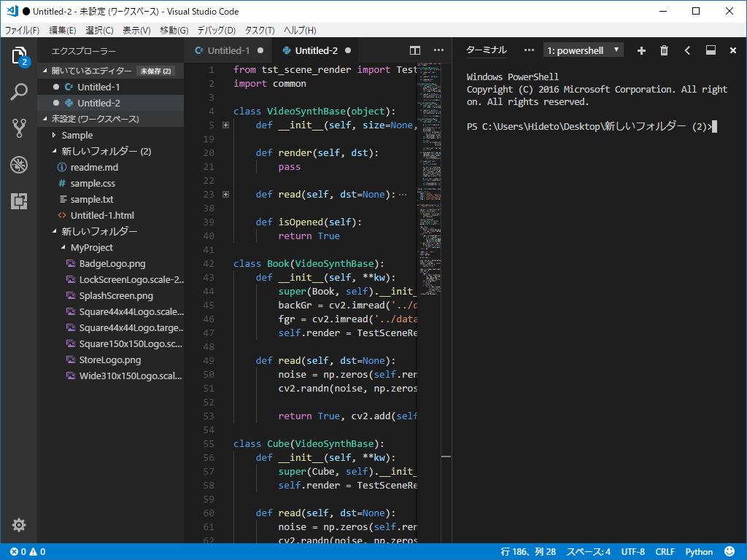This screenshot has width=747, height=560.
Task: Click unsaved dot on Untitled-2 tab
Action: [x=348, y=50]
